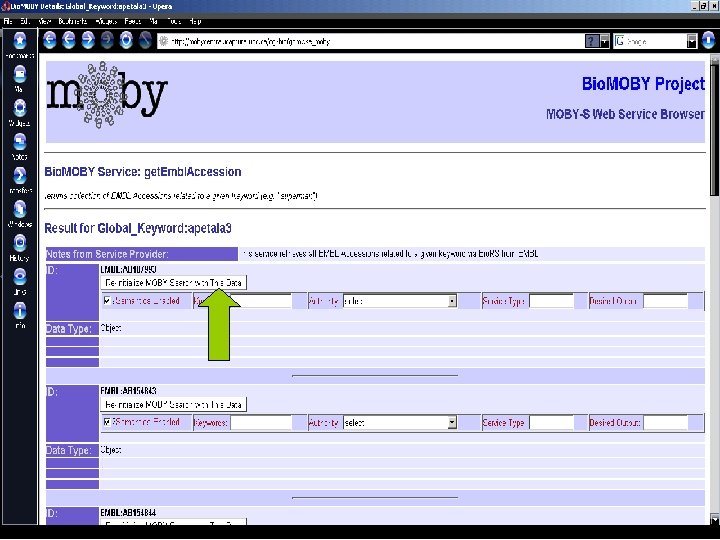Screen dimensions: 720x540
Task: Click the blue icon right of search box
Action: coord(709,41)
